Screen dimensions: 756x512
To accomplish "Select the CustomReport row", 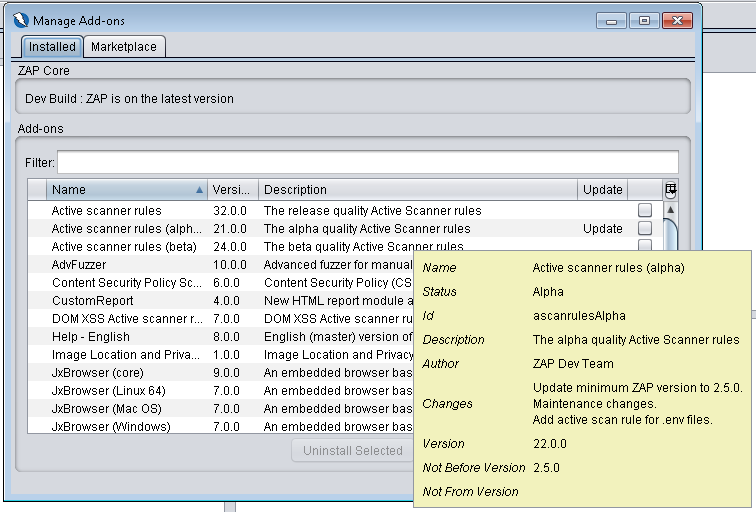I will point(220,301).
